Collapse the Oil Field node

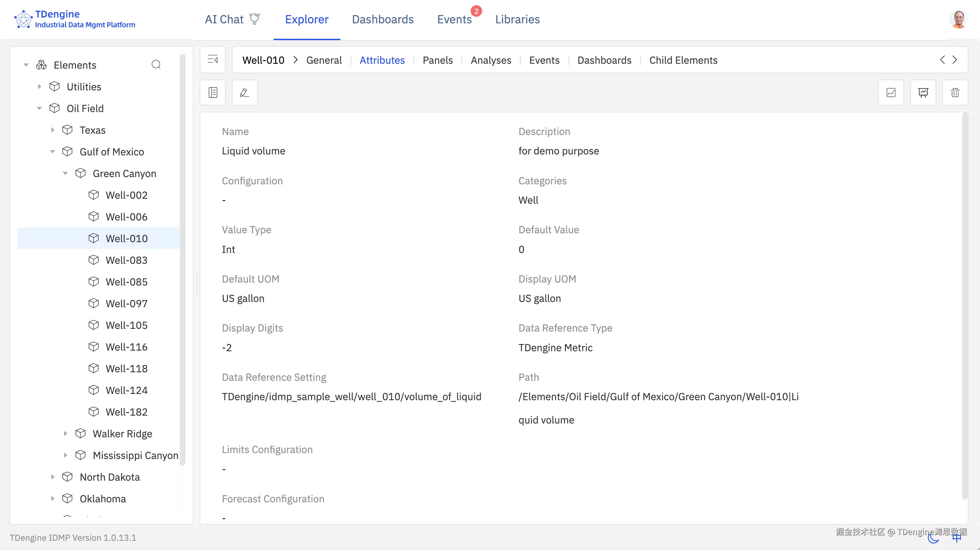pyautogui.click(x=39, y=108)
